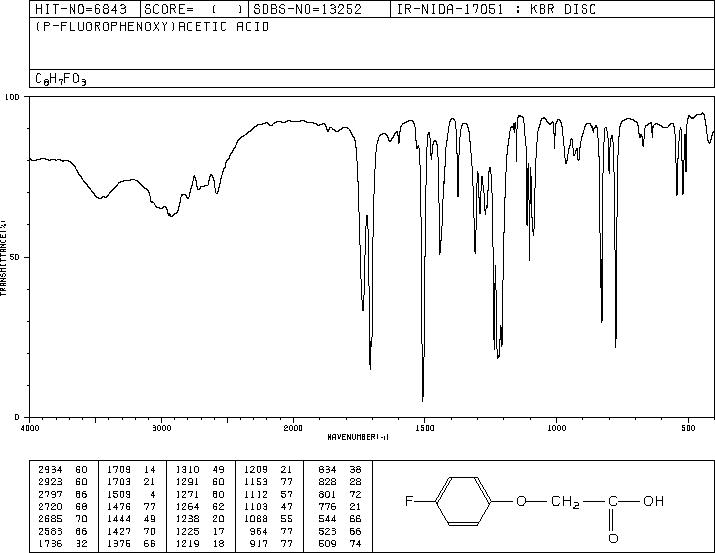Click the 100 tick label on transmittance axis
Screen dimensions: 715x553
tap(12, 97)
